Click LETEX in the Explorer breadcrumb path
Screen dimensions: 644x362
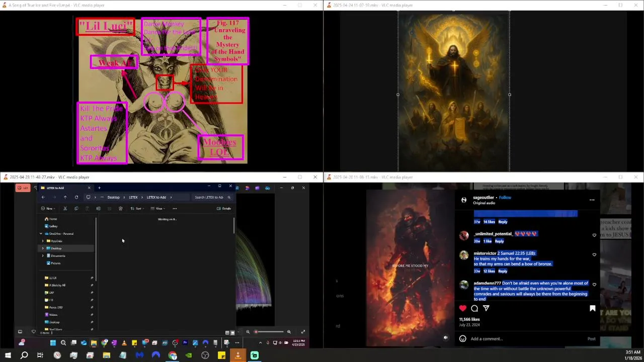133,197
